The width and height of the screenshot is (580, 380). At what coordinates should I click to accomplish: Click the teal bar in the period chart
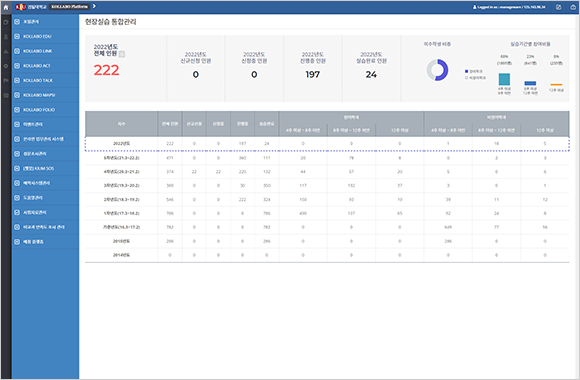coord(504,79)
